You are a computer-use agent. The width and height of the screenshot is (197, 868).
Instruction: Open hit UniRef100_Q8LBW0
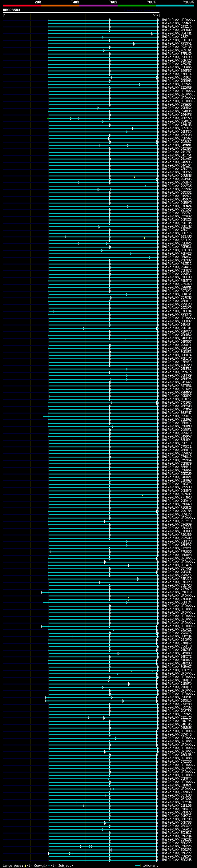click(177, 30)
